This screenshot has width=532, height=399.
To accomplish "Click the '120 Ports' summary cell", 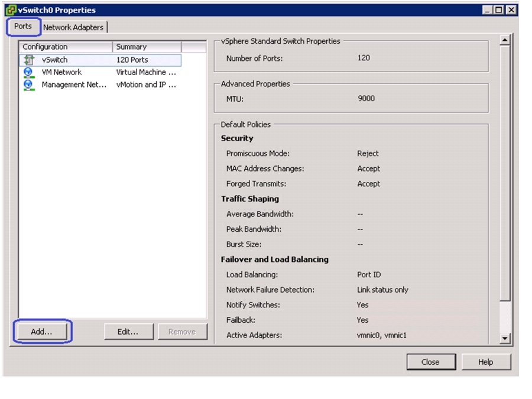I will click(x=132, y=60).
